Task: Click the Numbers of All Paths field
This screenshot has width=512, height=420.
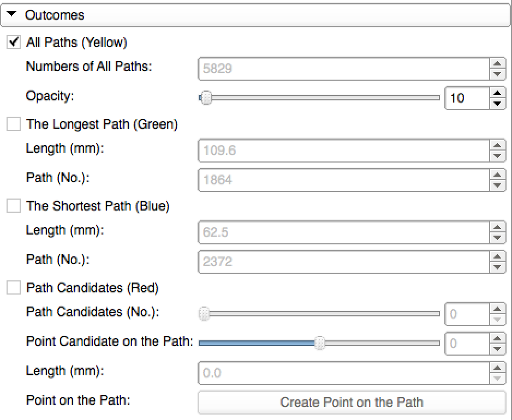Action: [x=344, y=69]
